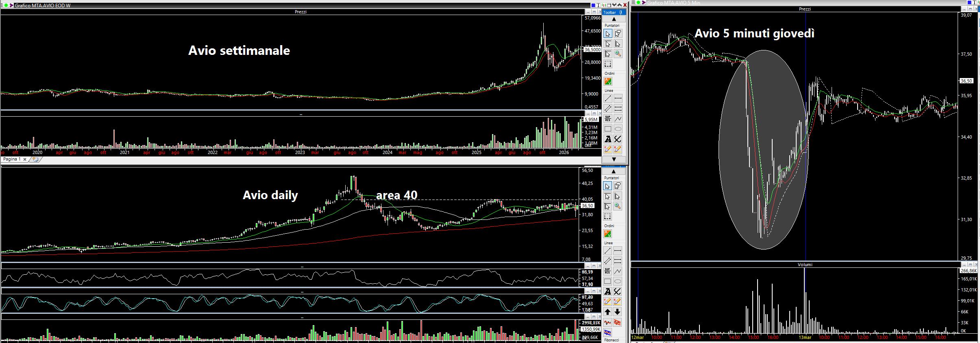The image size is (980, 343).
Task: Switch to the Pagina 1 tab
Action: (x=12, y=159)
